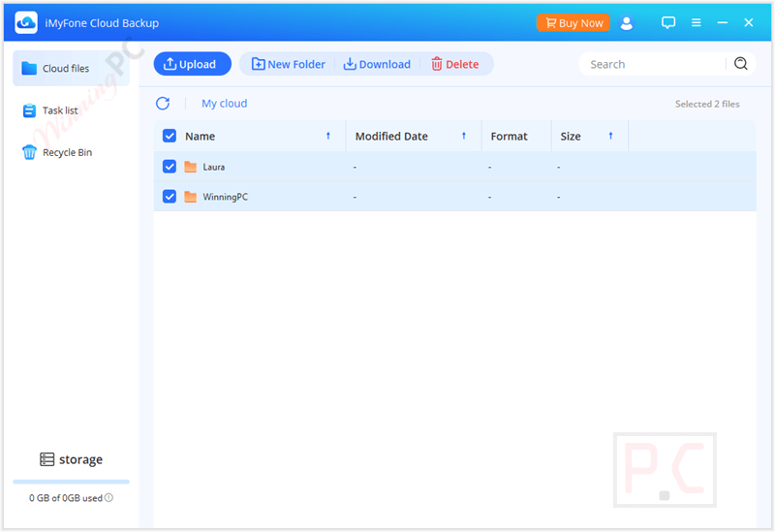The image size is (775, 532).
Task: Open the user account profile icon
Action: click(x=626, y=22)
